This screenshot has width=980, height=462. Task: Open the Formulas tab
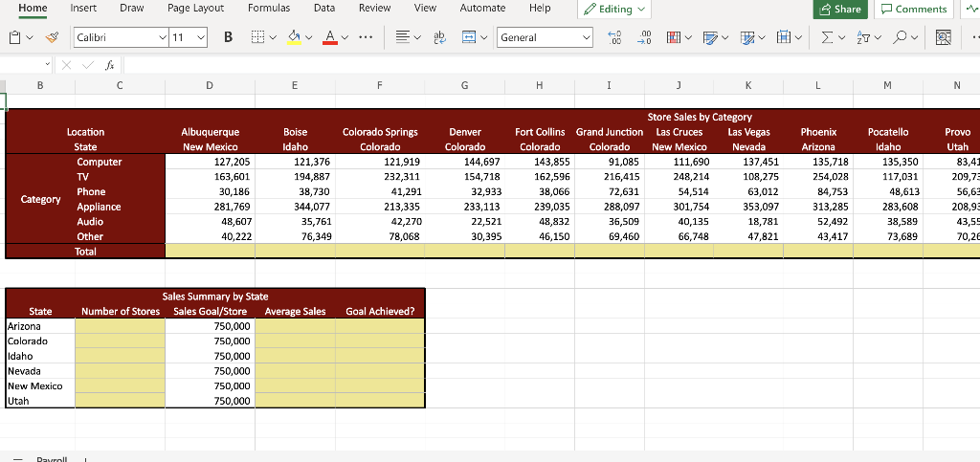pos(269,8)
